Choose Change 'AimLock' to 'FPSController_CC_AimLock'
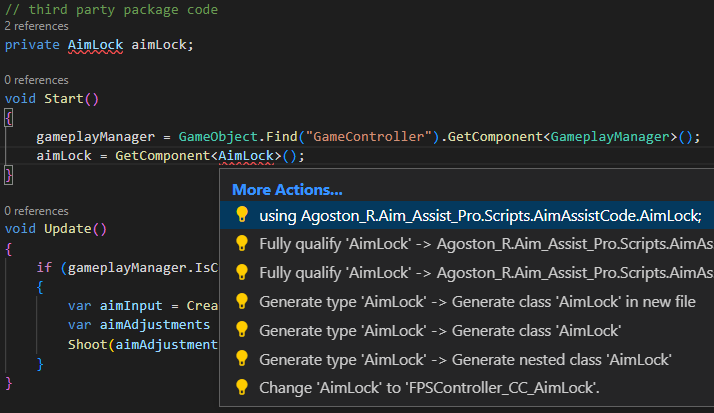 (467, 388)
